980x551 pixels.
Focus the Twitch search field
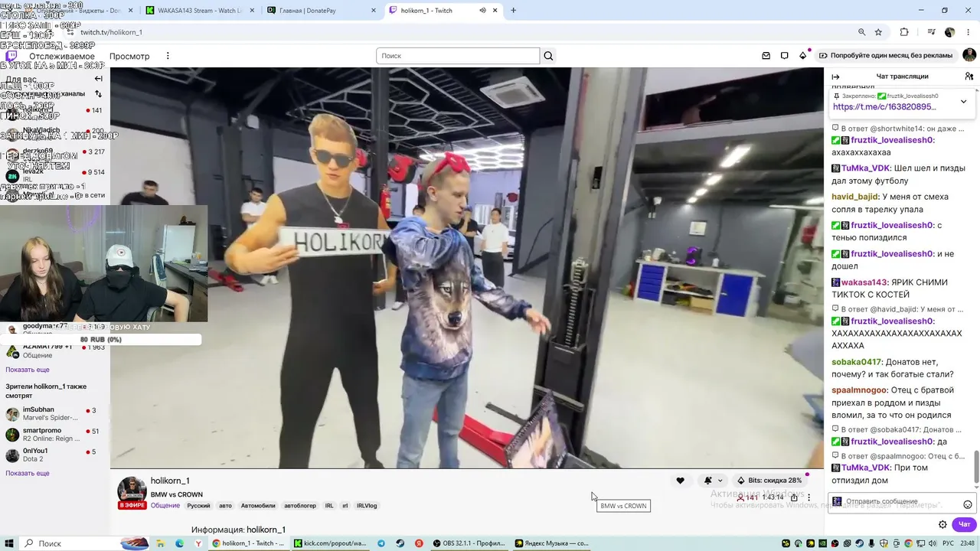[458, 56]
